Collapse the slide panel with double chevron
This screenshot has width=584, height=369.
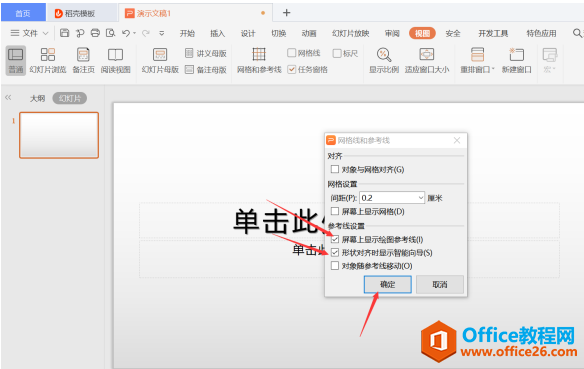click(8, 98)
